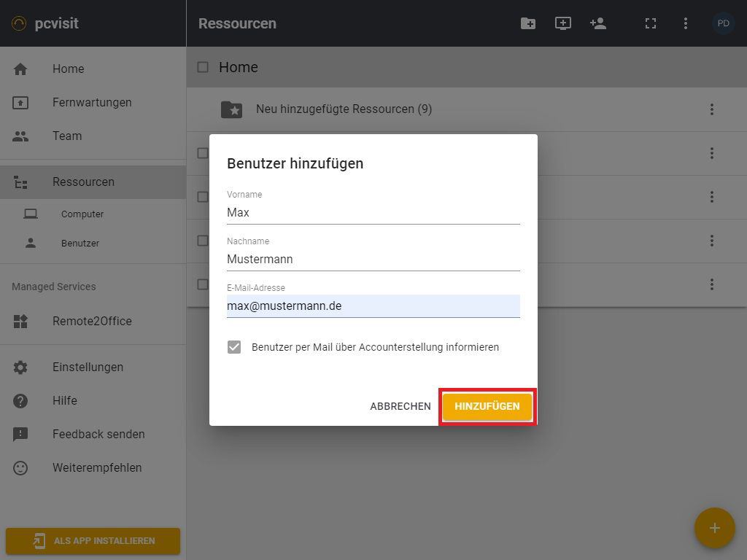This screenshot has width=747, height=560.
Task: Open the header three-dot overflow menu
Action: pyautogui.click(x=685, y=23)
